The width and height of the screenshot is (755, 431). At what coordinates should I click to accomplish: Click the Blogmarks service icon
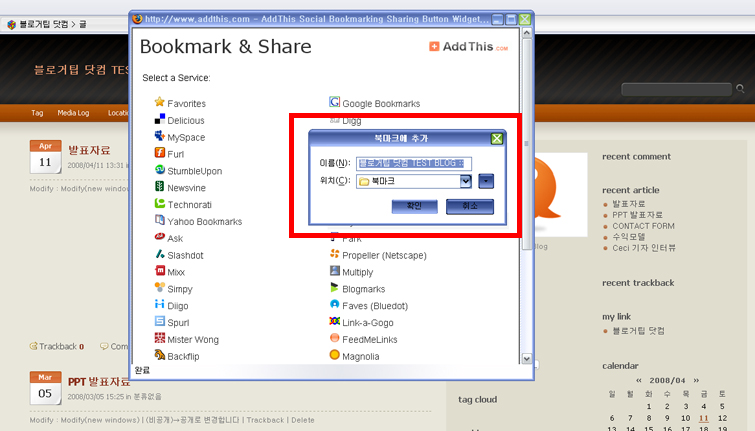pyautogui.click(x=334, y=287)
